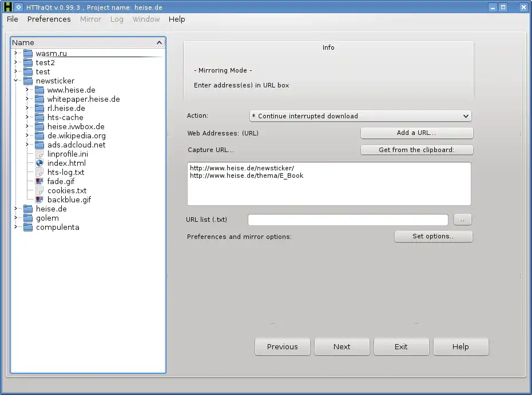Click the heise.de folder icon
532x395 pixels.
coord(28,209)
